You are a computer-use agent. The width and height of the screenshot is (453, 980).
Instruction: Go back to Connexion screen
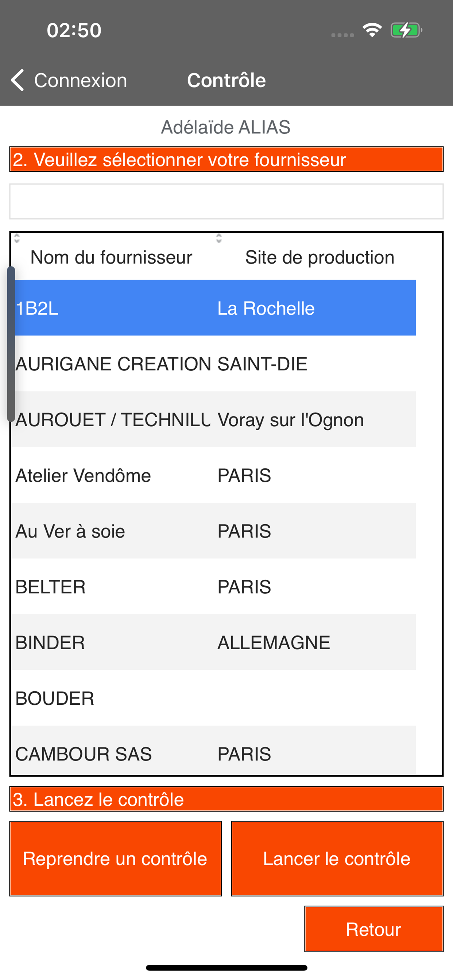tap(69, 80)
